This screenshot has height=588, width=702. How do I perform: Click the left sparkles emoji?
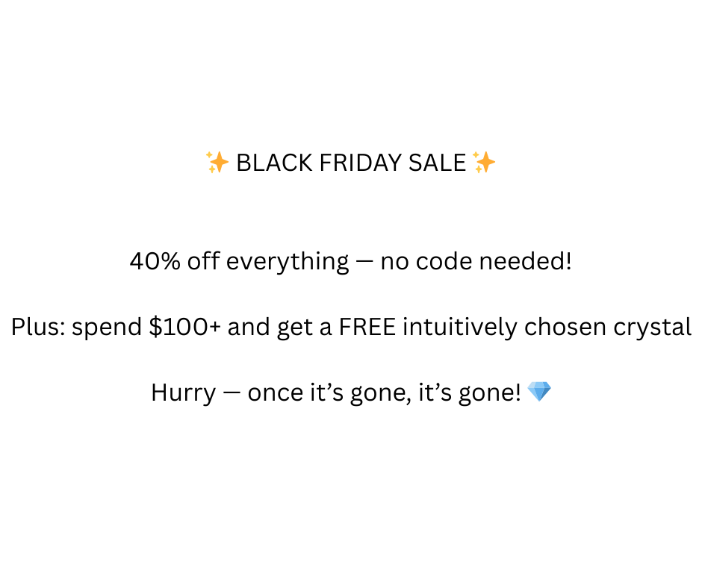point(217,162)
